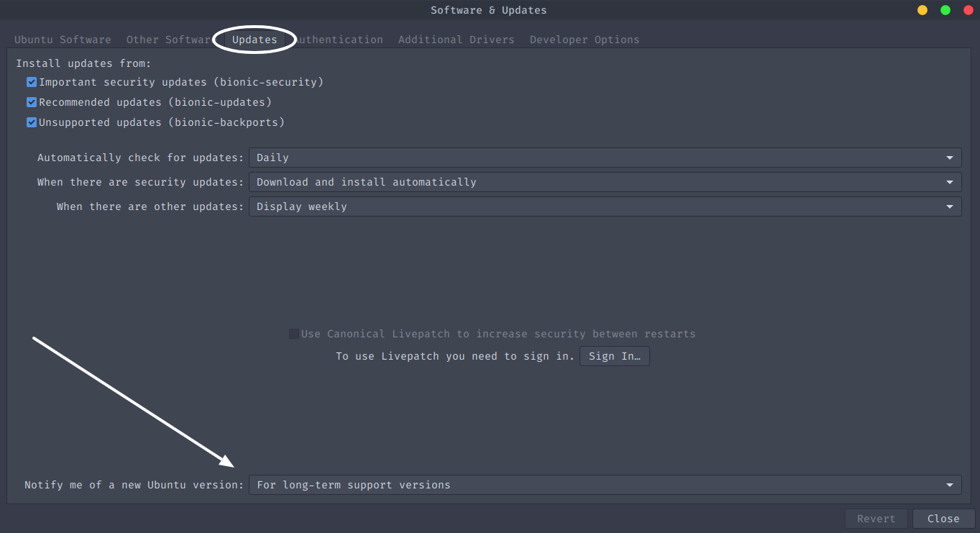Go to the Authentication tab
Image resolution: width=980 pixels, height=533 pixels.
point(338,40)
